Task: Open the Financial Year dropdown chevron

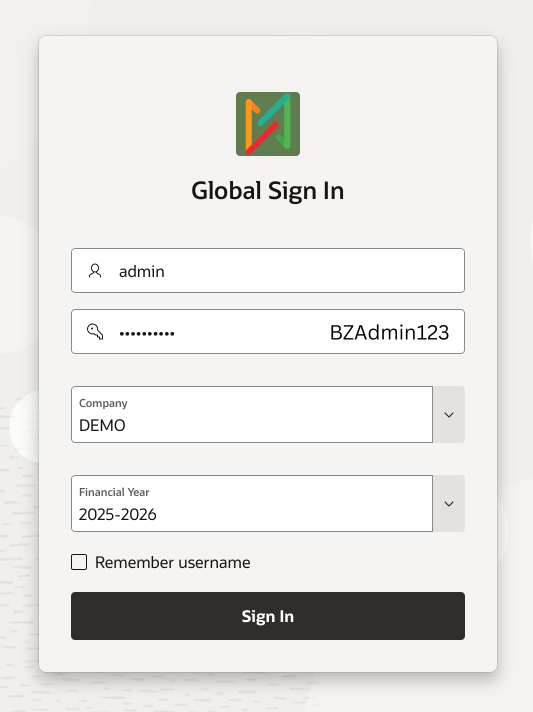Action: pos(449,504)
